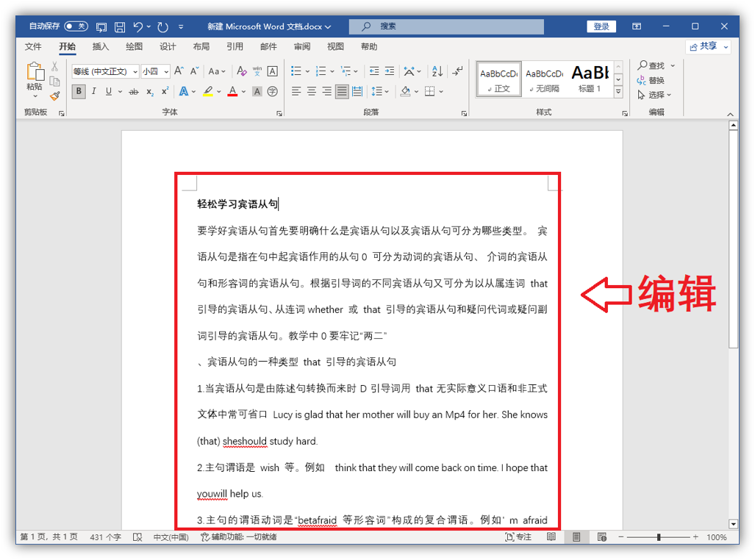This screenshot has width=755, height=560.
Task: Open the line spacing dropdown
Action: (380, 92)
